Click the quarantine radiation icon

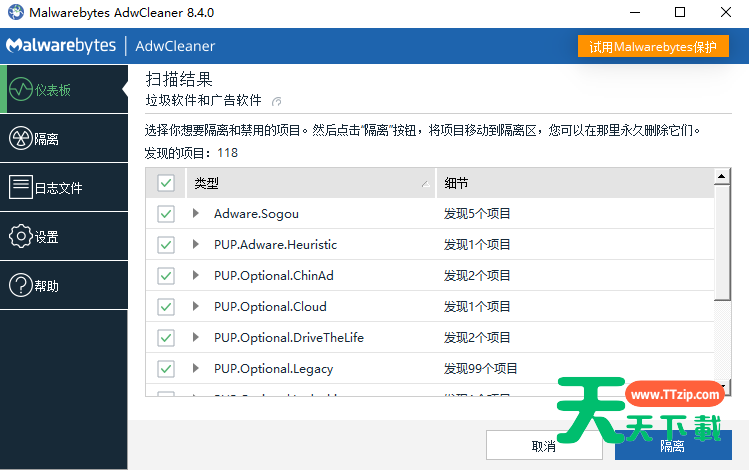[x=21, y=139]
